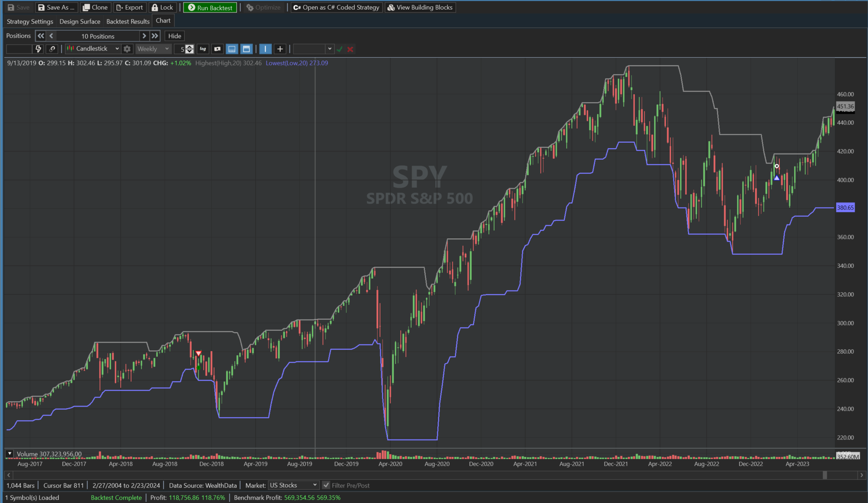Screen dimensions: 868x503
Task: Click the 1,044 Bars status
Action: point(21,485)
